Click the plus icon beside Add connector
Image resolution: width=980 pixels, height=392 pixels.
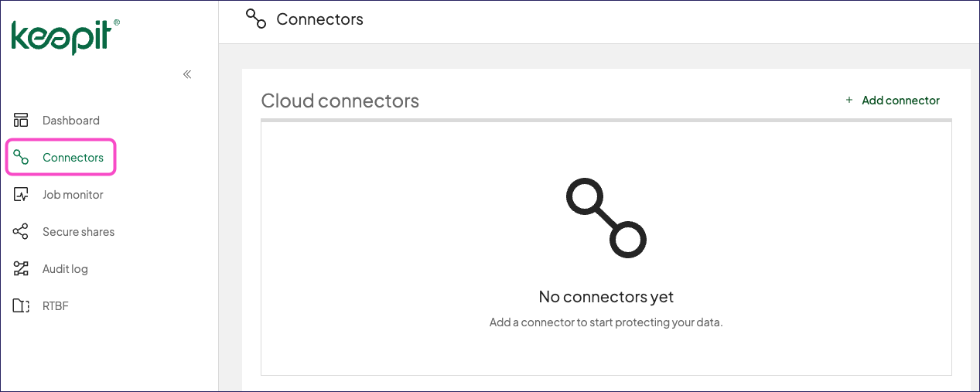[x=849, y=100]
